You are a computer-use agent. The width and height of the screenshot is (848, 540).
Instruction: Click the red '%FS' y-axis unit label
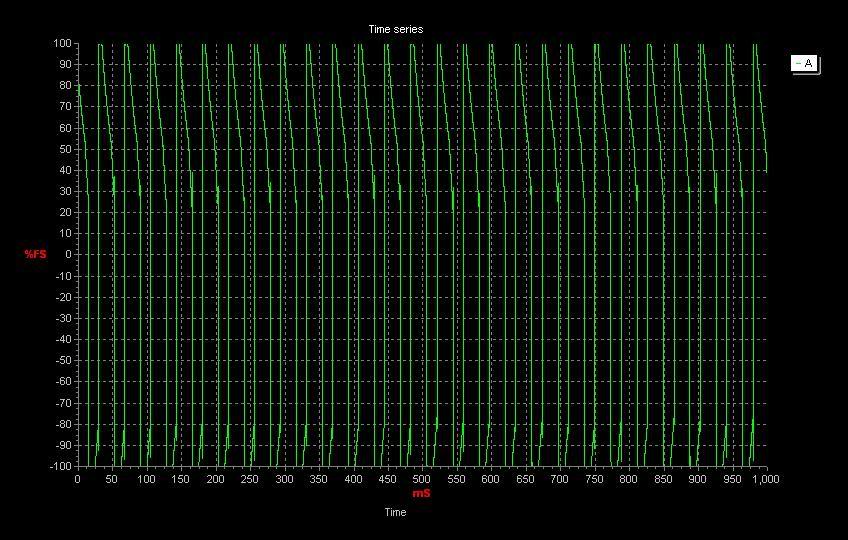[36, 254]
